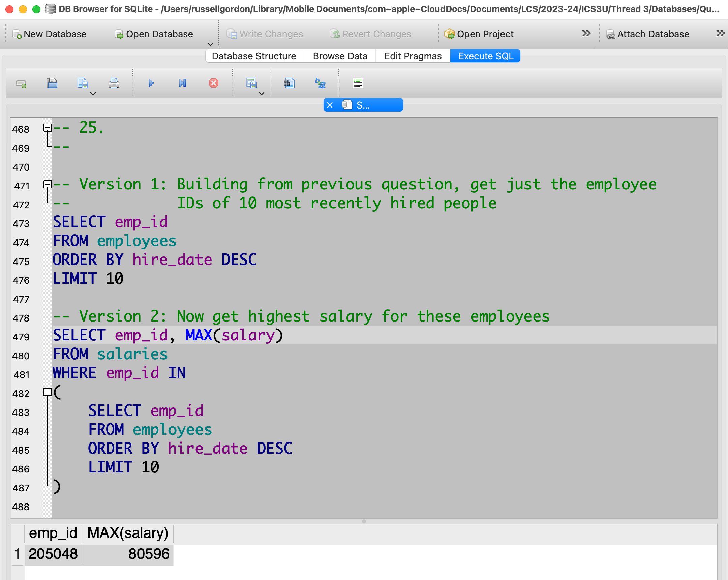This screenshot has height=580, width=728.
Task: Switch to the Database Structure tab
Action: pyautogui.click(x=254, y=56)
